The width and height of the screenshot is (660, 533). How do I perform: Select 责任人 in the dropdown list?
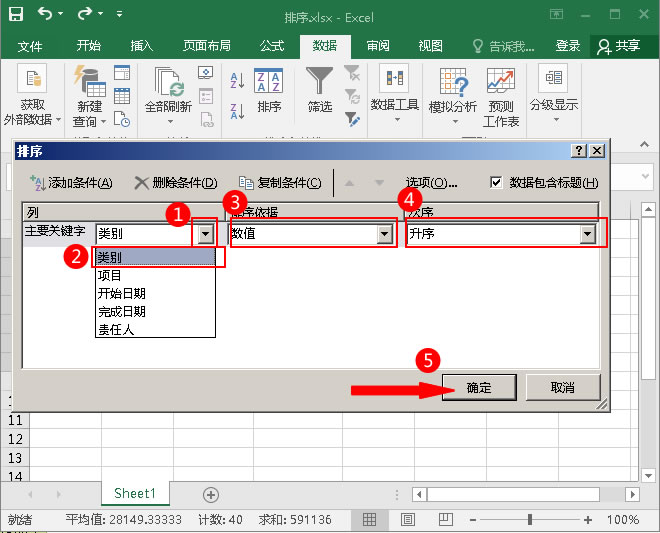tap(155, 329)
